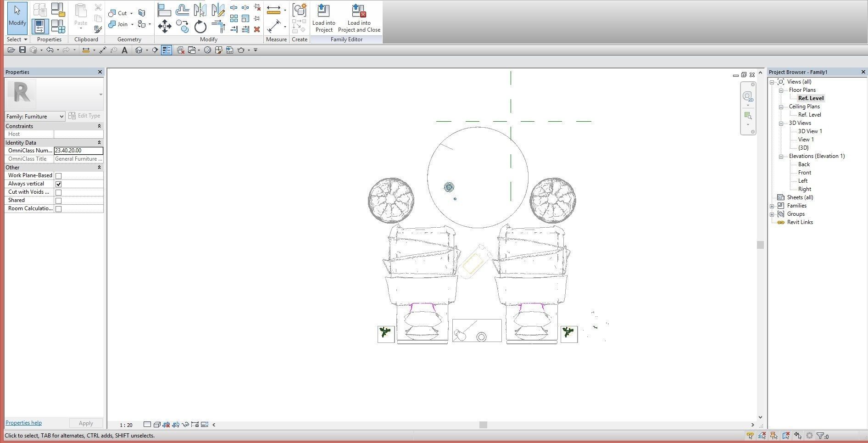Toggle the Properties palette ribbon button
The height and width of the screenshot is (443, 868).
[40, 26]
